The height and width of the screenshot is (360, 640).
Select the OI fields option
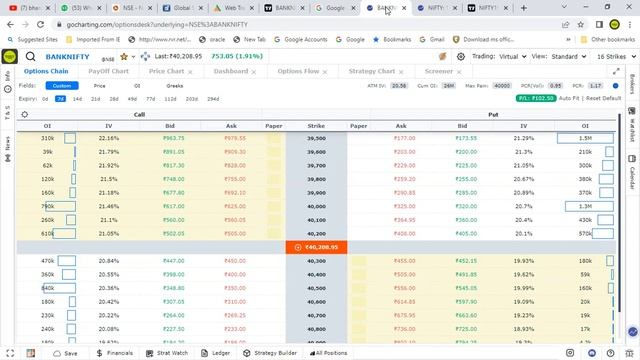137,86
